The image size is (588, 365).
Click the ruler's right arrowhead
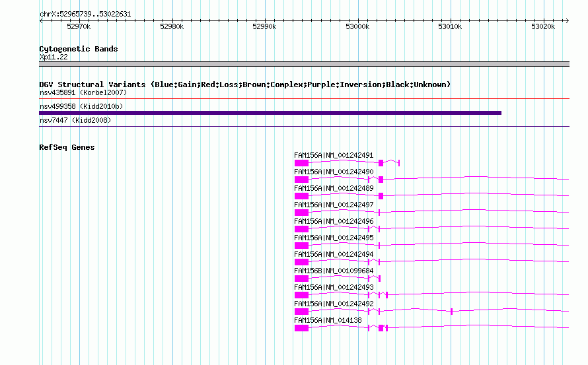click(567, 20)
